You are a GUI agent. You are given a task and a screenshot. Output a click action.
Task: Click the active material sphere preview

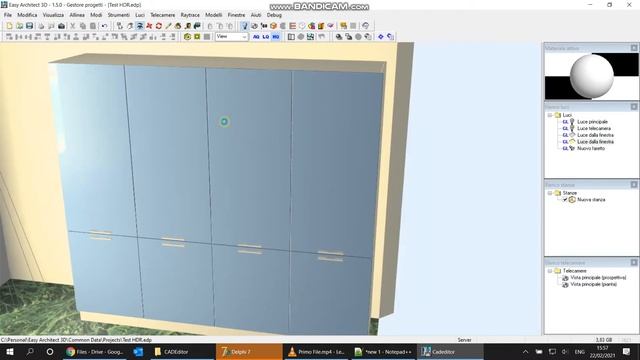pyautogui.click(x=591, y=76)
